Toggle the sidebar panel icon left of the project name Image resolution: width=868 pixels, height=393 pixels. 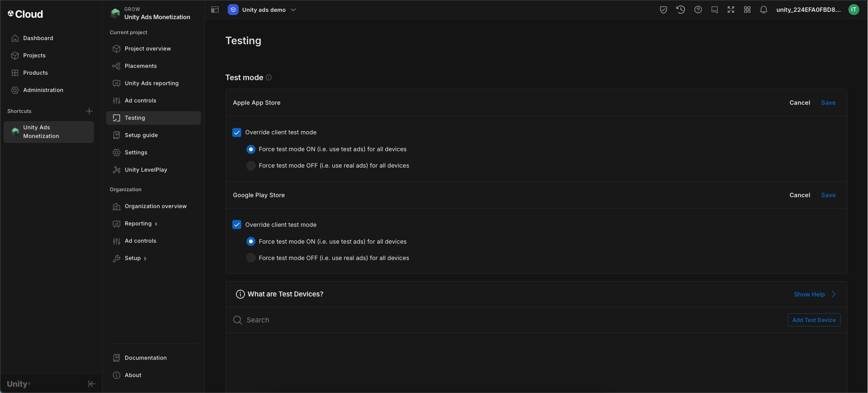tap(215, 10)
